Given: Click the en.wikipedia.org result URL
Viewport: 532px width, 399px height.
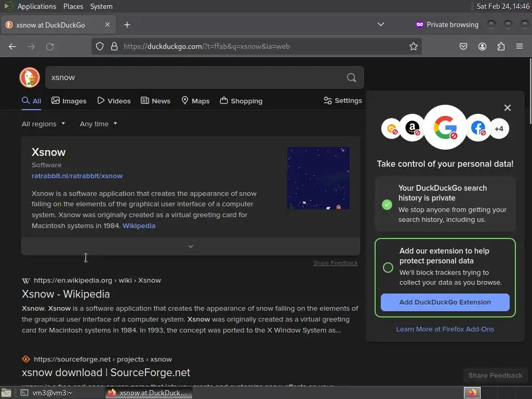Looking at the screenshot, I should pos(97,280).
